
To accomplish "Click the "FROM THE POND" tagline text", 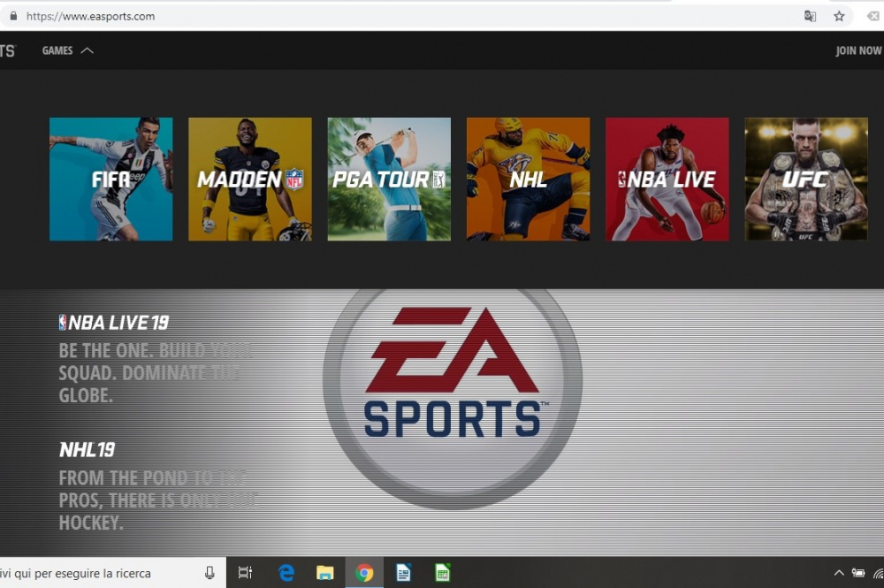I will [158, 500].
